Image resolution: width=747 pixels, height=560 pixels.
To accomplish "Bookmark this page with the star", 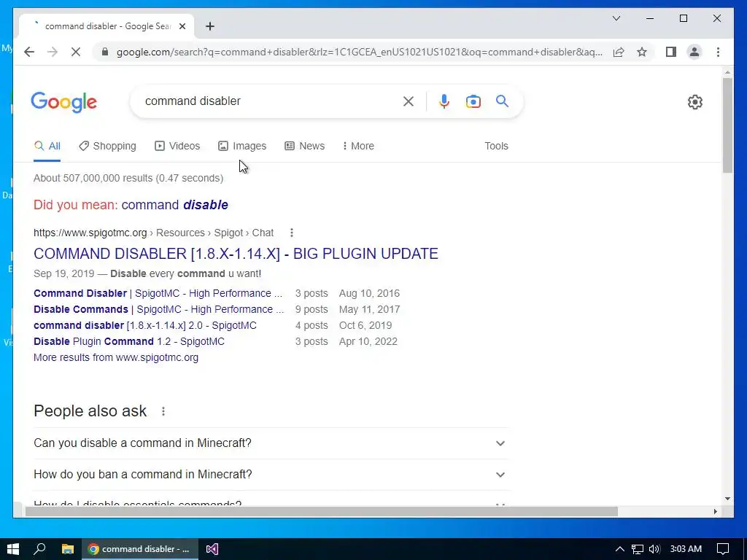I will tap(642, 52).
